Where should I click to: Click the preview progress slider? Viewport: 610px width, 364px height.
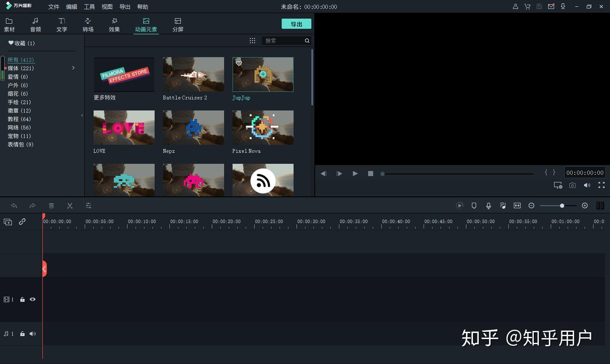[x=457, y=174]
